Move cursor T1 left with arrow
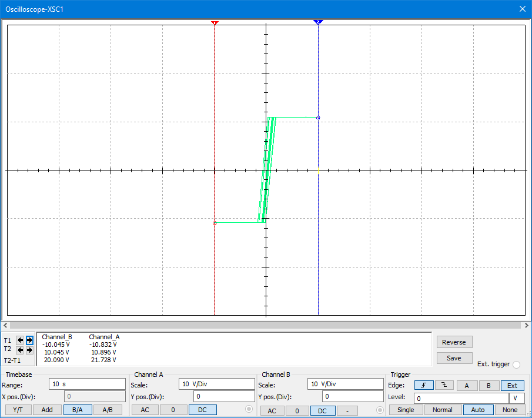This screenshot has height=418, width=532. (x=20, y=340)
